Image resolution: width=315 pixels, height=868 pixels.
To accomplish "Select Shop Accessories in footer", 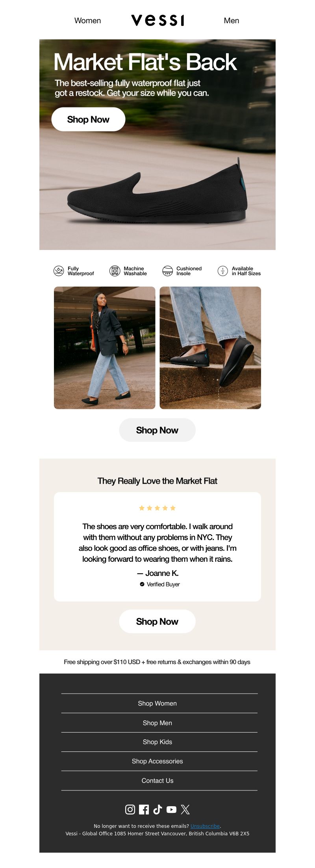I will (x=157, y=761).
